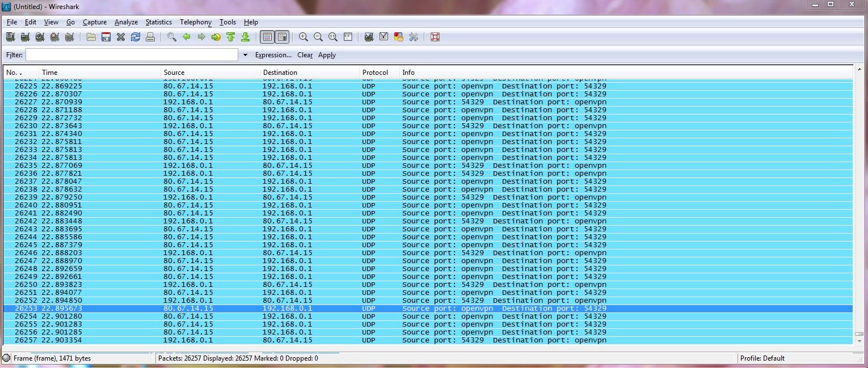Print packets with printer icon
This screenshot has width=868, height=368.
pos(150,37)
